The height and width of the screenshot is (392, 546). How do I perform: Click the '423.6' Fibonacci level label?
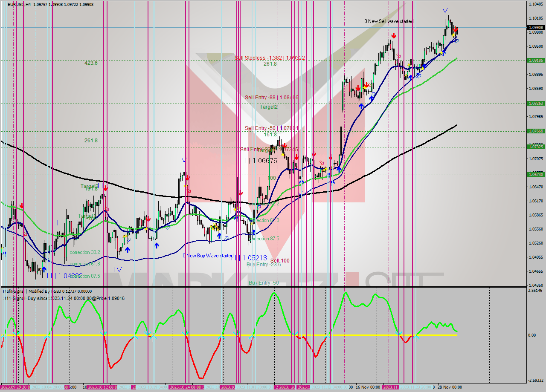tap(91, 63)
